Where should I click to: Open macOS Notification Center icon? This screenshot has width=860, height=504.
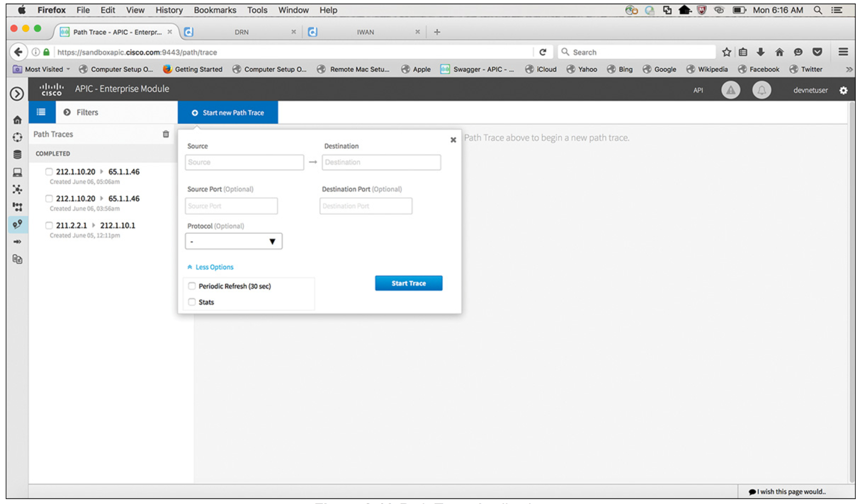(836, 10)
